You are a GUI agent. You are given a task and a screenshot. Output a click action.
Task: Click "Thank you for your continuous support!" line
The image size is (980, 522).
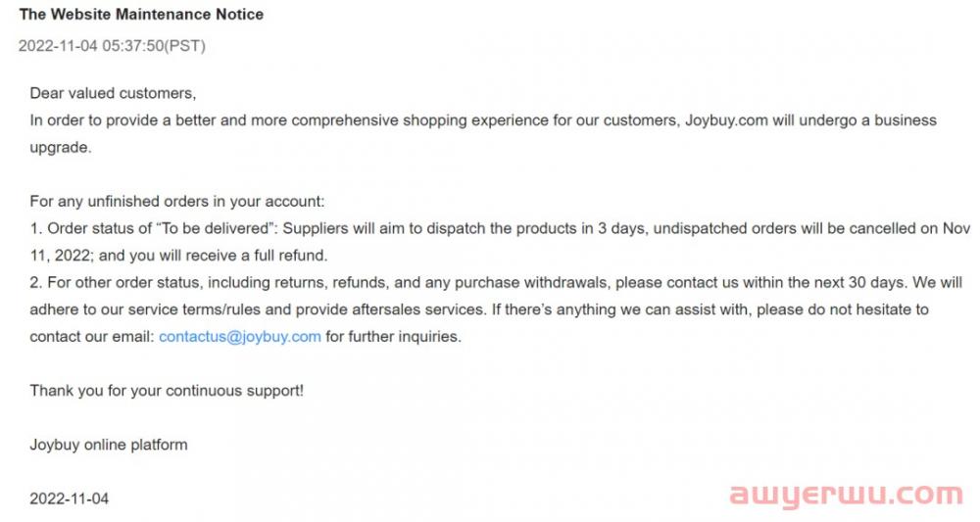point(167,391)
